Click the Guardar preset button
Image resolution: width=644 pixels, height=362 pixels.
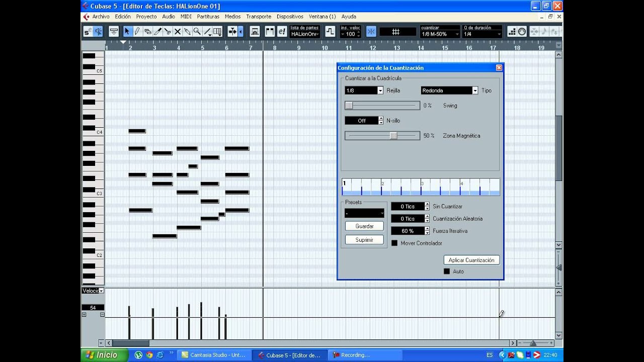pyautogui.click(x=364, y=226)
